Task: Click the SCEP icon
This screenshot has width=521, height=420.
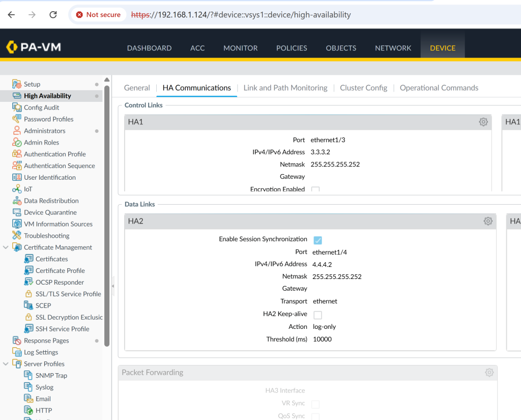Action: click(x=28, y=305)
